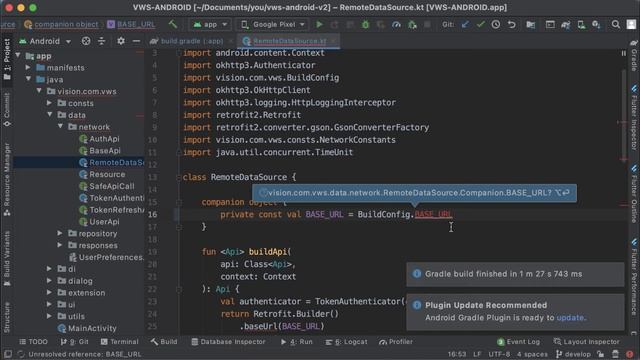Collapse the network package

(x=60, y=127)
